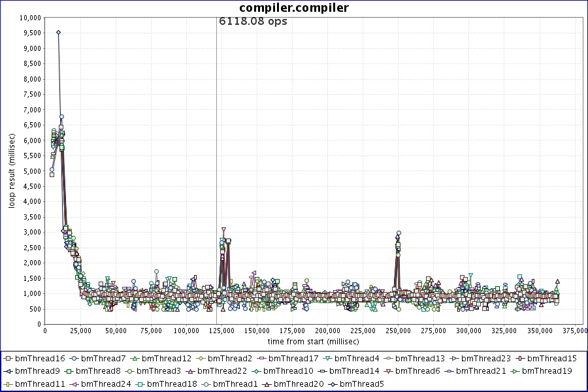
Task: Click the "loop result (millisec)" axis label
Action: [12, 170]
